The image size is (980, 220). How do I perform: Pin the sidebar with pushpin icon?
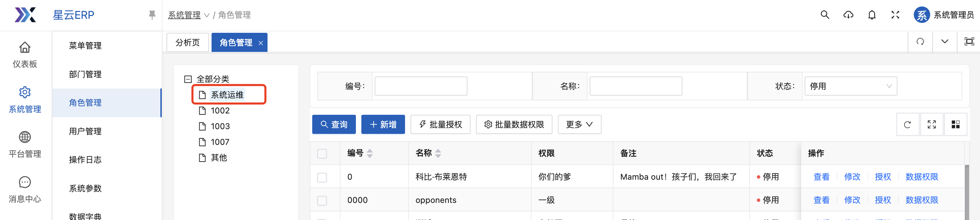[152, 15]
